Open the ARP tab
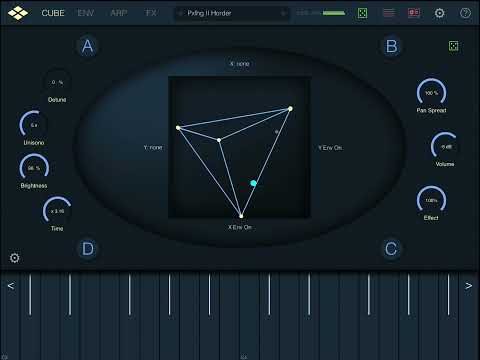This screenshot has width=480, height=360. pos(119,13)
